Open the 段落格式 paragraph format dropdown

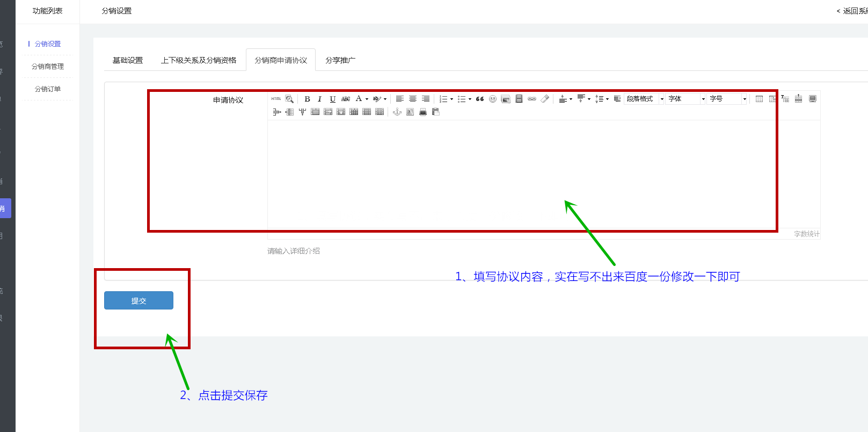click(645, 99)
